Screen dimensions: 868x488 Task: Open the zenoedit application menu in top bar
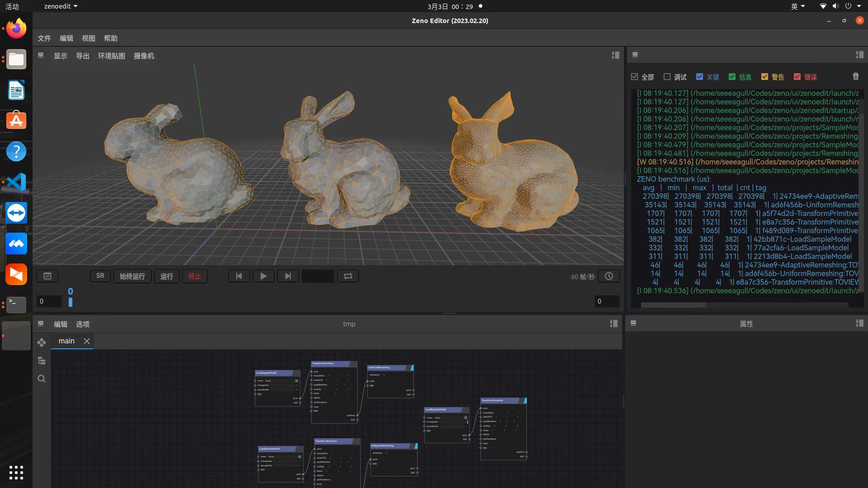[61, 6]
